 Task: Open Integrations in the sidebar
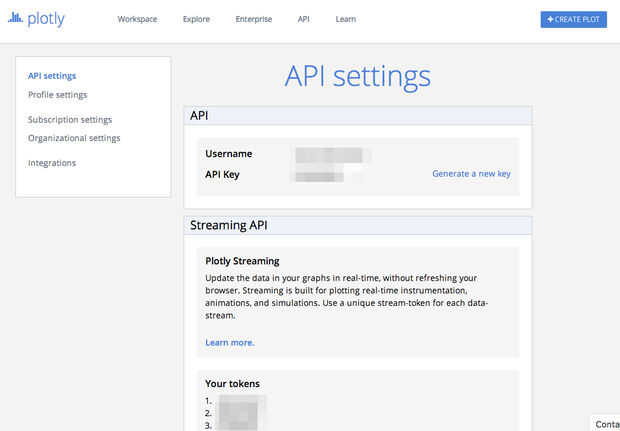[x=52, y=163]
